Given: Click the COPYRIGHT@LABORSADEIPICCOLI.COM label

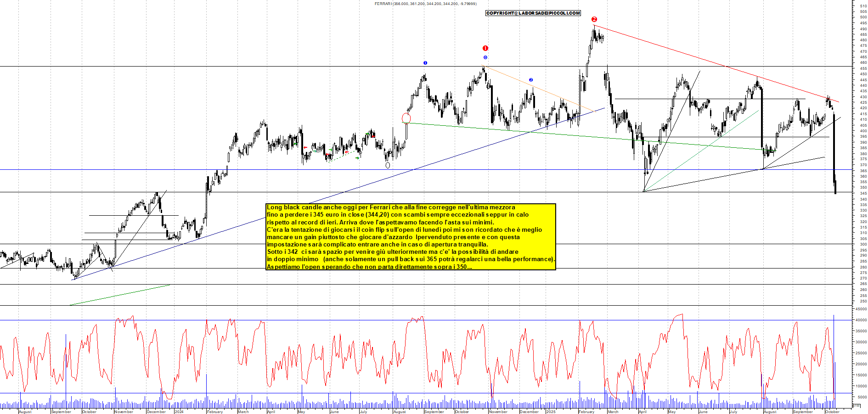Looking at the screenshot, I should coord(533,13).
